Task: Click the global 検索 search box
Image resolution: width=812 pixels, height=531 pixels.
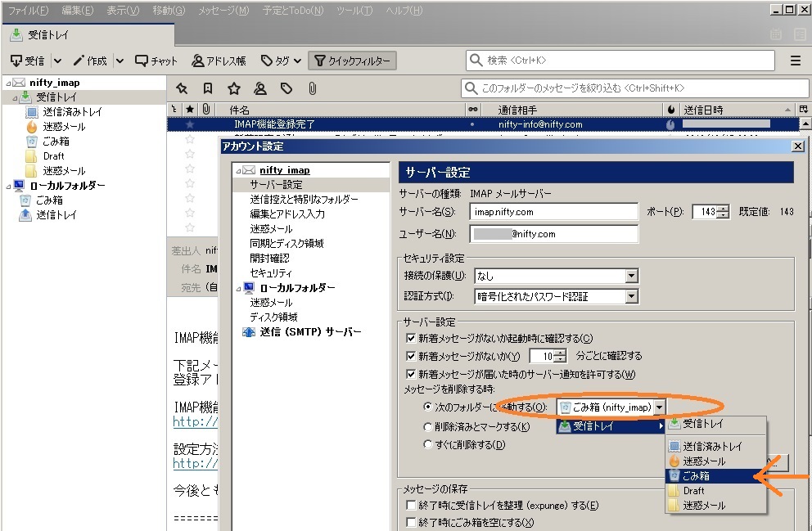Action: coord(620,61)
